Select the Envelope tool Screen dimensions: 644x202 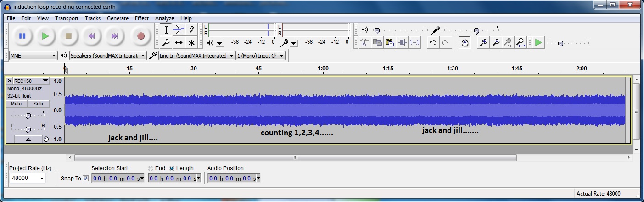point(179,30)
